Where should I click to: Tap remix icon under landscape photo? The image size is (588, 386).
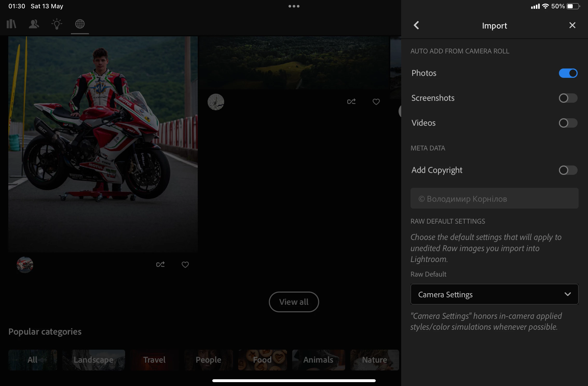click(351, 102)
